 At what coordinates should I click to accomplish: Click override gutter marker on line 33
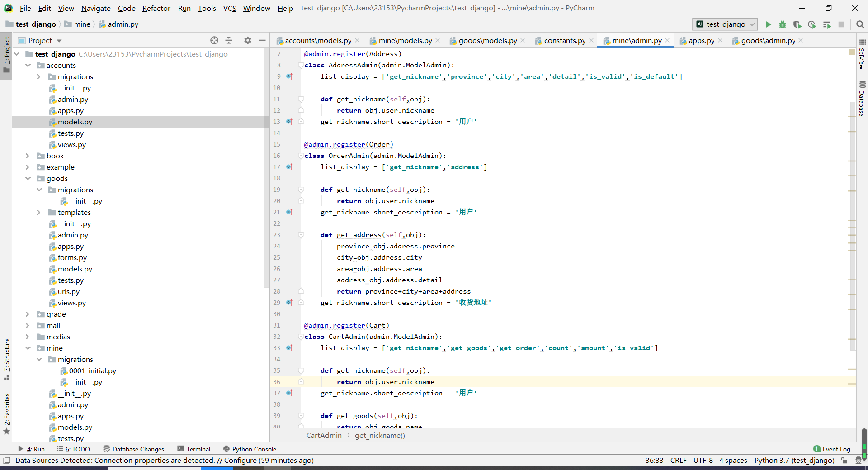point(289,348)
